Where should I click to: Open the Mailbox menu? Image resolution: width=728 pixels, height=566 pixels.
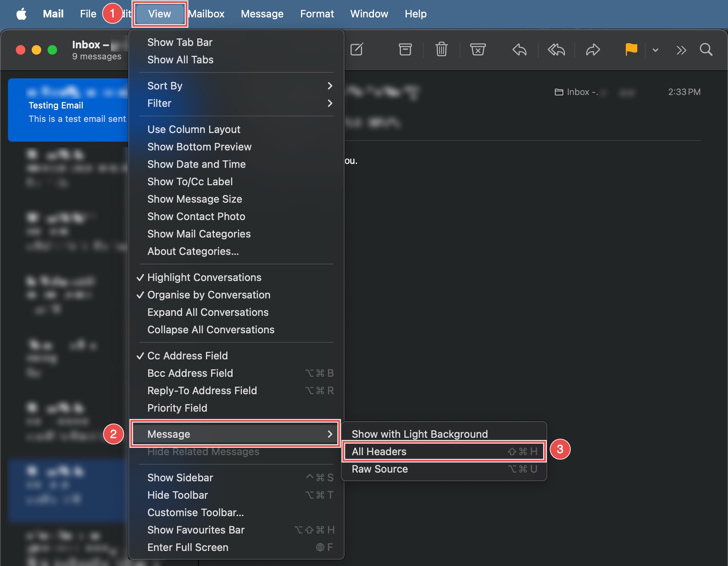tap(206, 14)
